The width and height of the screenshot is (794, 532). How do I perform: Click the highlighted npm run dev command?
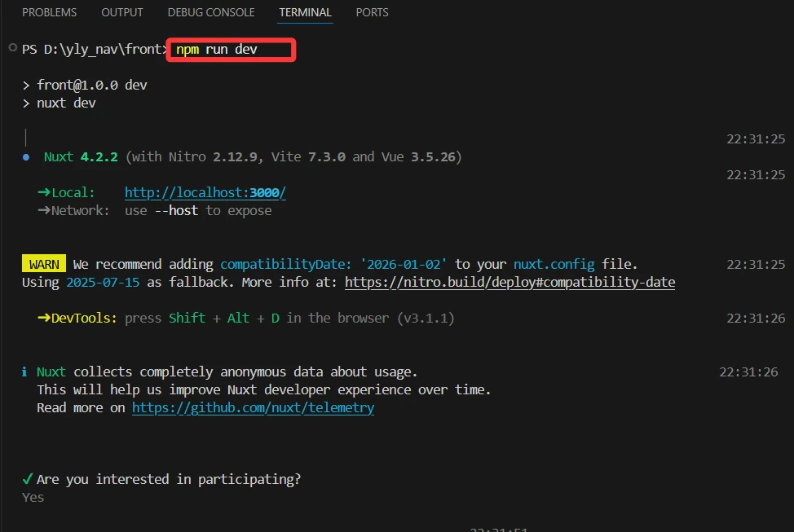click(217, 50)
